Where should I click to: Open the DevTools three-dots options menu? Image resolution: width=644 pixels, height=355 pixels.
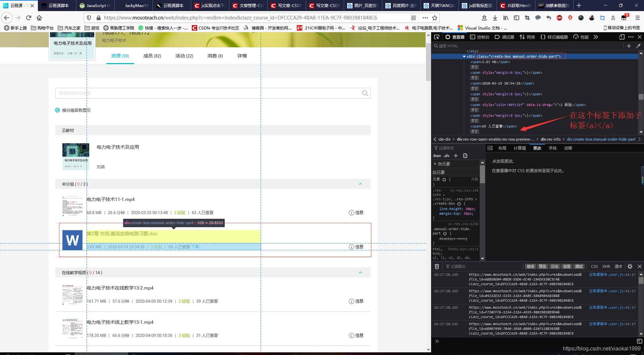tap(631, 37)
